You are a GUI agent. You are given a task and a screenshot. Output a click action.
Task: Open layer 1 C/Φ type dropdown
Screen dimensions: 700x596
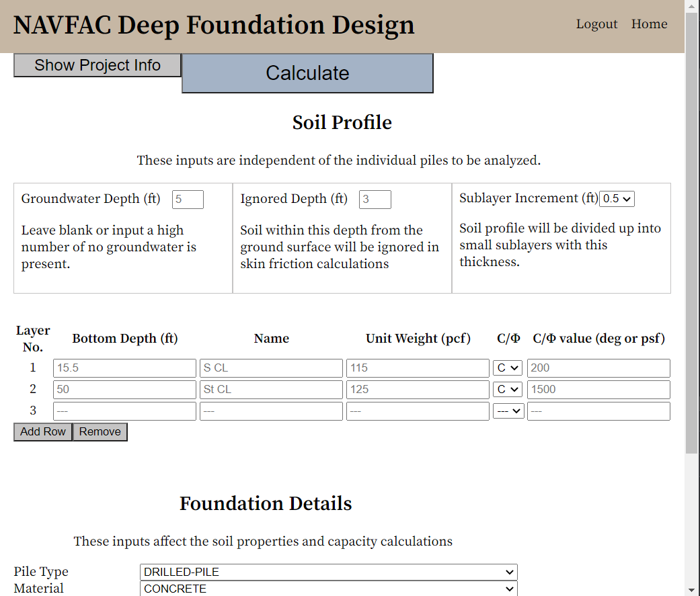point(508,368)
